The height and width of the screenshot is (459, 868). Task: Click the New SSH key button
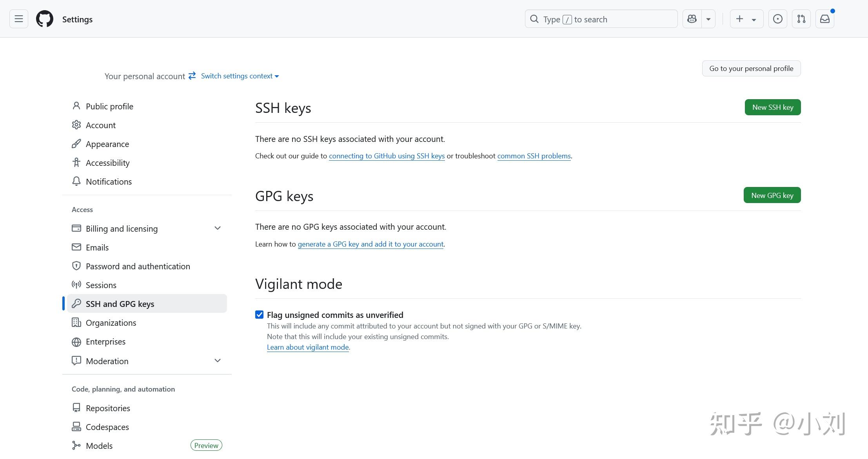pyautogui.click(x=772, y=107)
